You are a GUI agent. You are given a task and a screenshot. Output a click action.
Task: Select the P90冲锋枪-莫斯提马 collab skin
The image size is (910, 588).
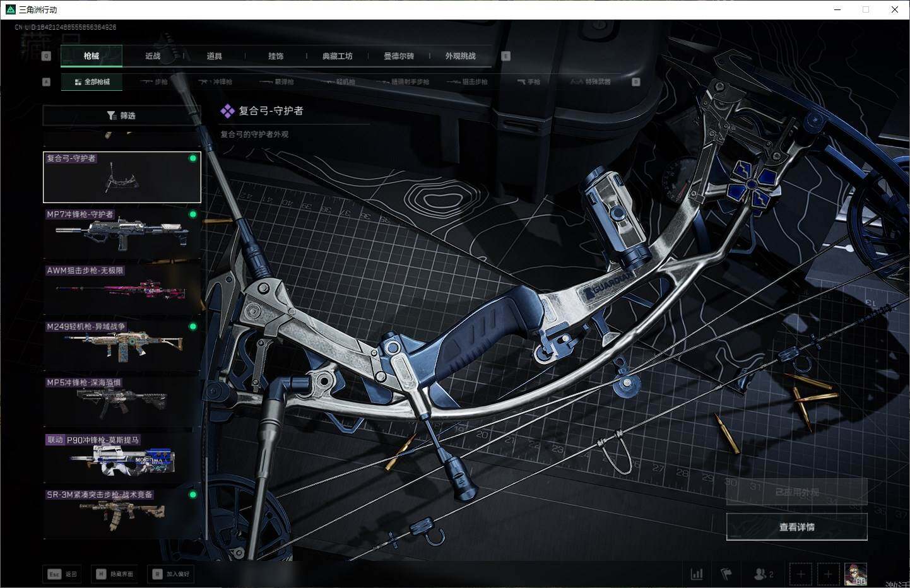click(122, 457)
